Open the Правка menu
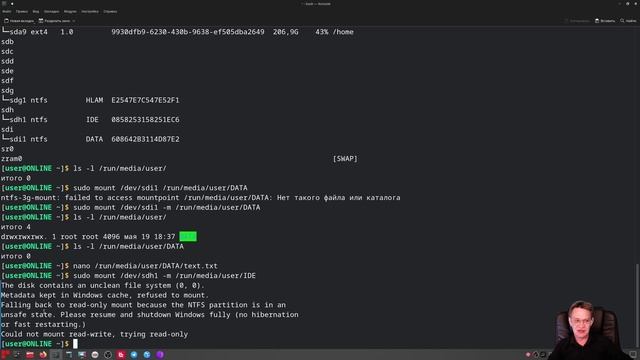 pos(22,11)
